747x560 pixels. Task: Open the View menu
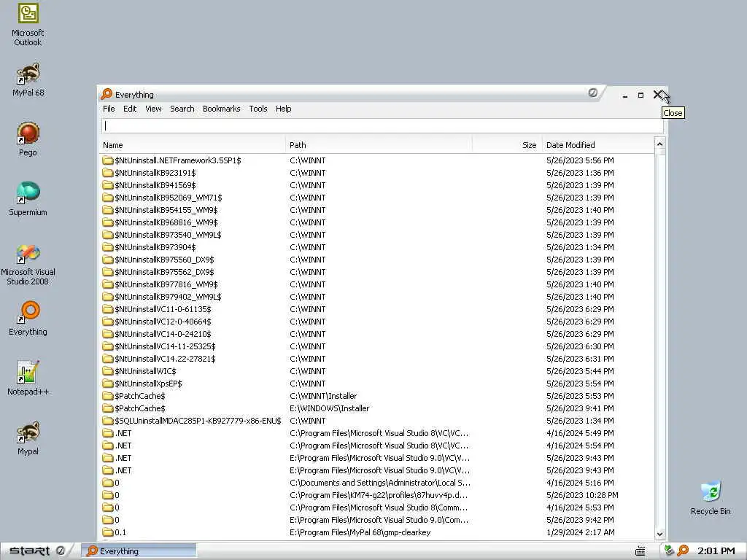coord(153,109)
